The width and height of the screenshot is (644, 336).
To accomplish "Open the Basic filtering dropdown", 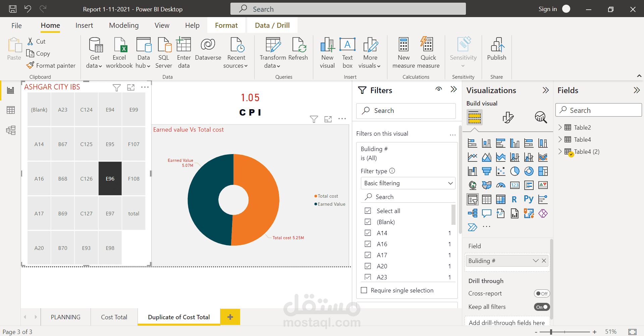I will [x=408, y=183].
